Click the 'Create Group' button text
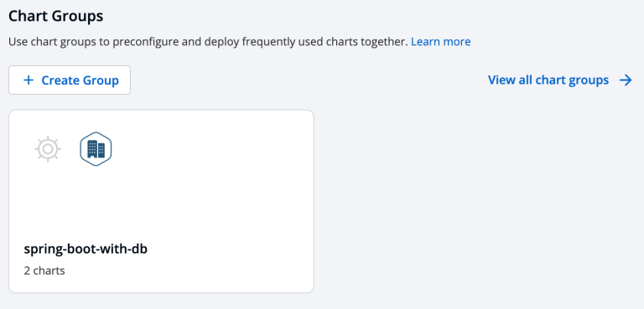 [80, 80]
